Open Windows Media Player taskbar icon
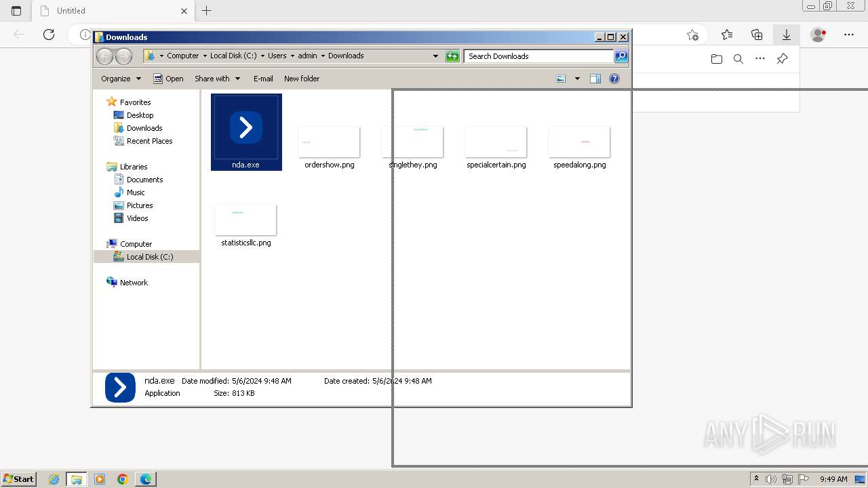Viewport: 868px width, 488px height. pos(100,479)
